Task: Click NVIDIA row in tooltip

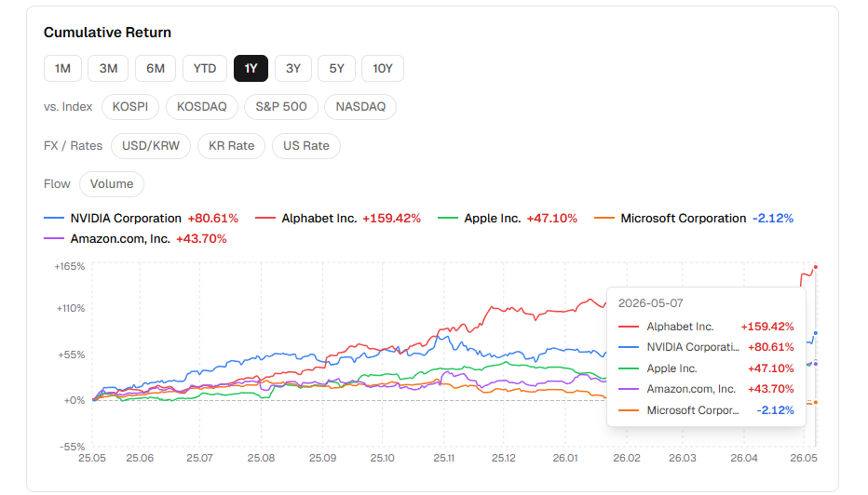Action: (x=706, y=347)
